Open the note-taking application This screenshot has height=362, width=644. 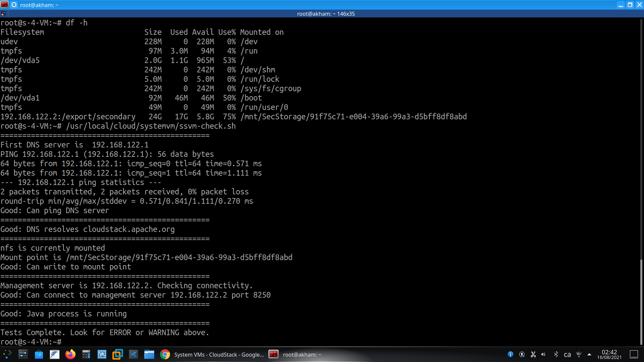click(55, 354)
